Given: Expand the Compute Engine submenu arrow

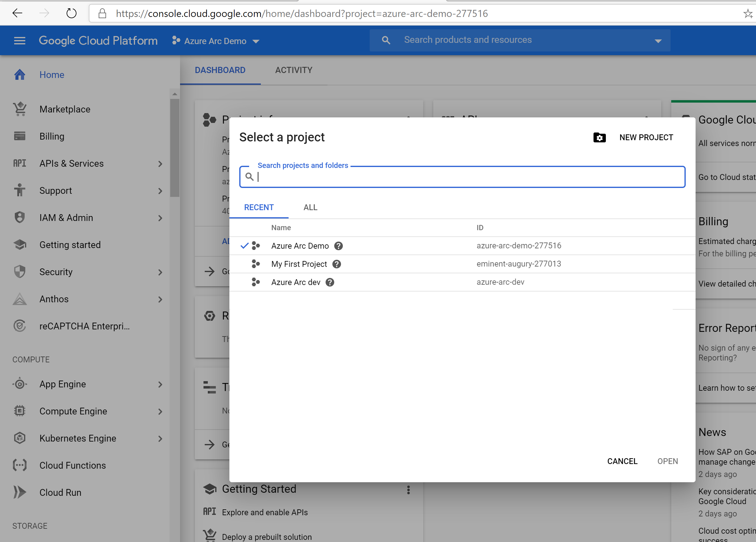Looking at the screenshot, I should click(x=160, y=411).
